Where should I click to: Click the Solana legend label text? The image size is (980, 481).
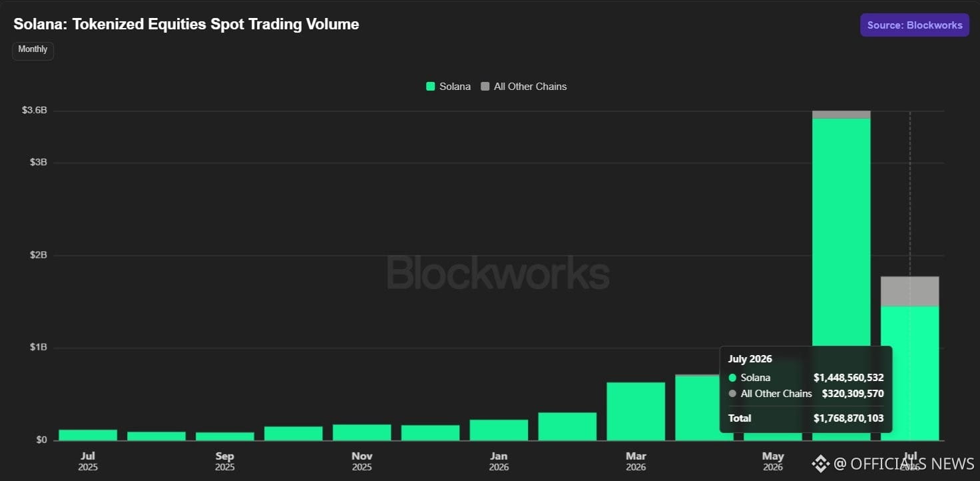pos(455,87)
